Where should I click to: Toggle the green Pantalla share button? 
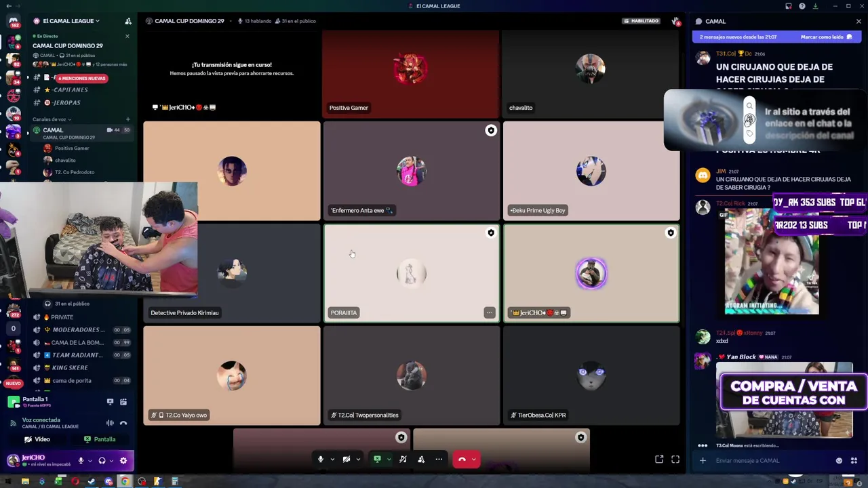coord(100,439)
